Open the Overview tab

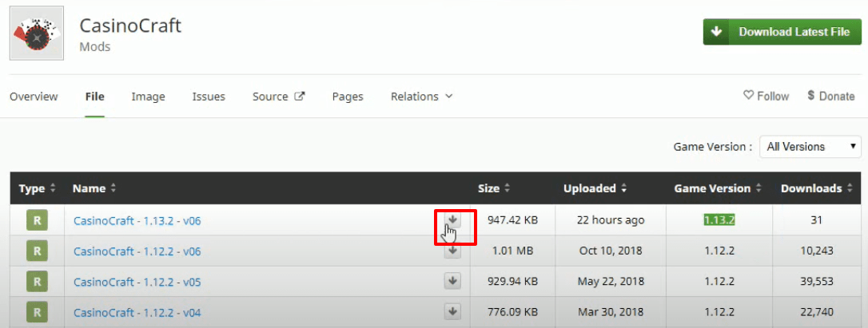34,97
